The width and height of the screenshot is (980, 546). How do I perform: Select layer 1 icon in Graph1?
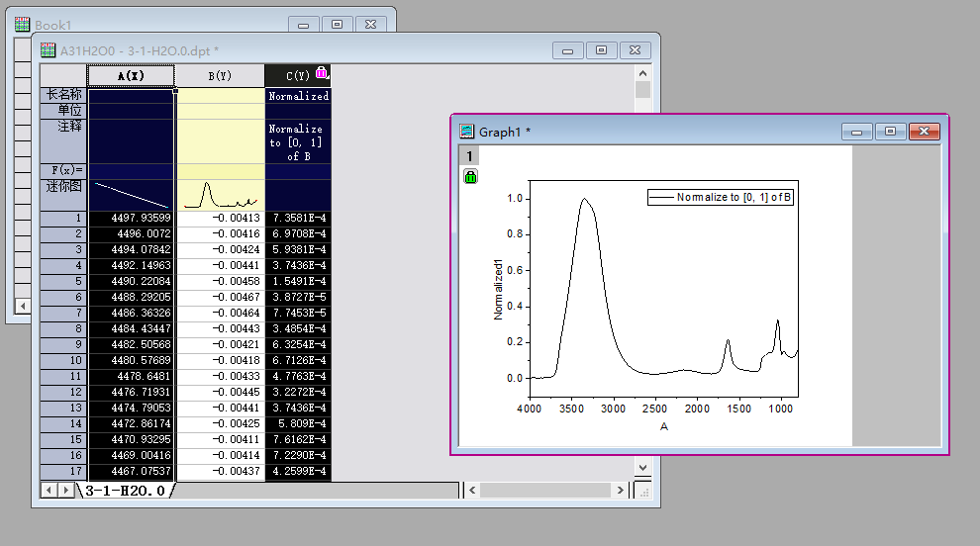tap(469, 156)
